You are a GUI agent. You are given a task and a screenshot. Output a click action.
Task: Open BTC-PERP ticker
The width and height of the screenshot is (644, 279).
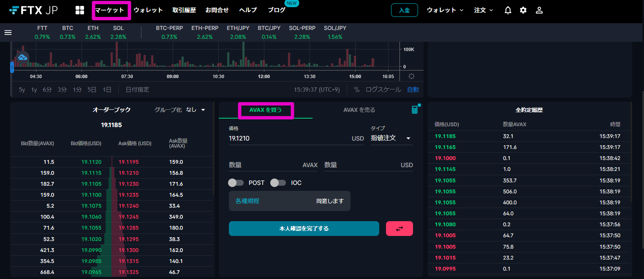pos(169,33)
